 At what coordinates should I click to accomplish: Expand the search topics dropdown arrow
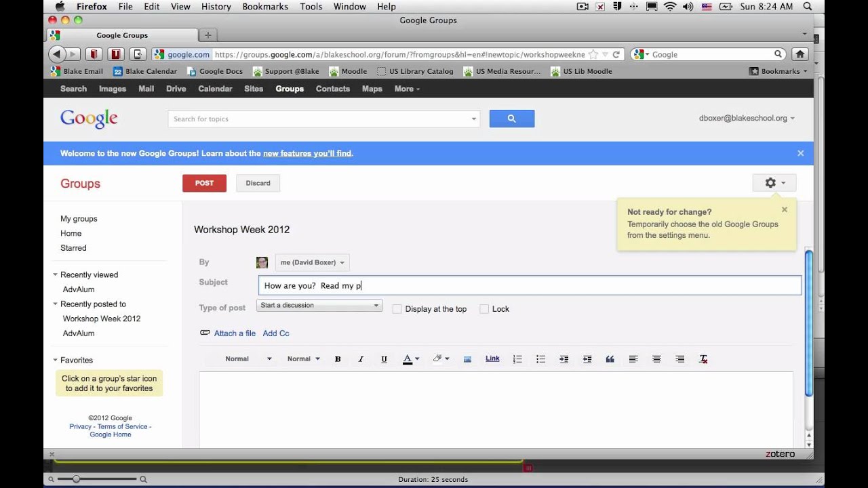point(474,119)
